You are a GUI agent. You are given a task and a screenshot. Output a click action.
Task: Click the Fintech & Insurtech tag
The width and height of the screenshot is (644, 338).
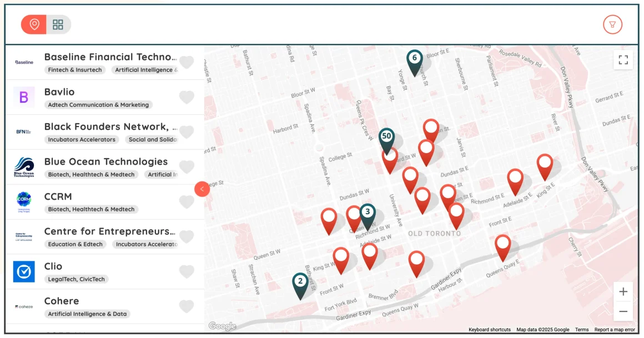(x=74, y=70)
